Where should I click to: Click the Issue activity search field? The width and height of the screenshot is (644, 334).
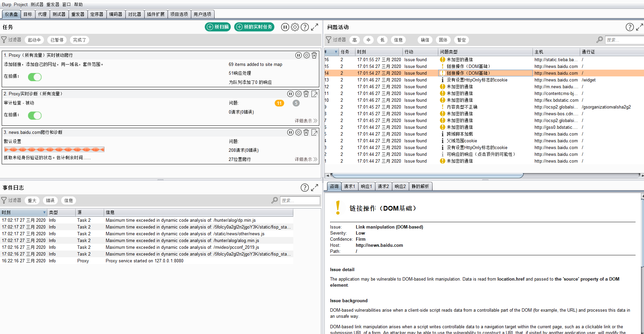point(624,40)
